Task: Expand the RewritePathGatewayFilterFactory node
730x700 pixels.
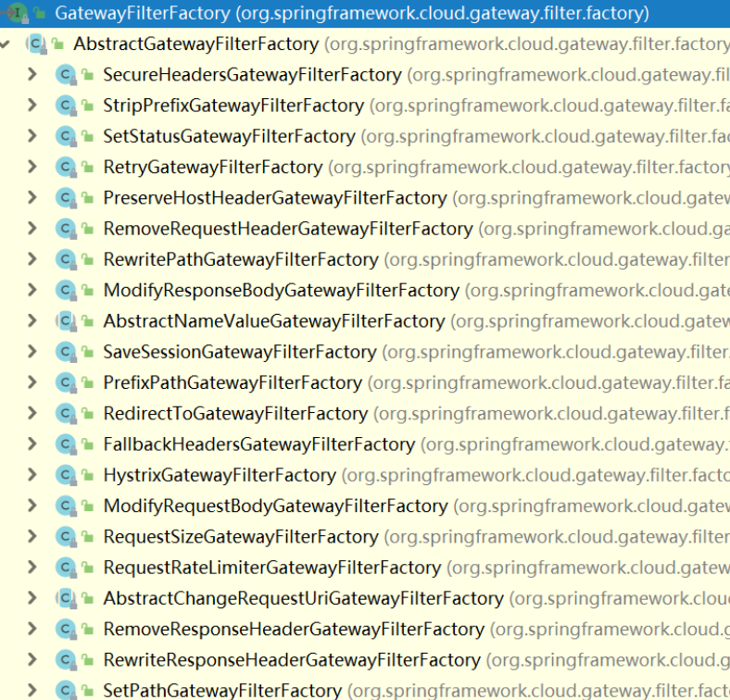Action: click(x=32, y=259)
